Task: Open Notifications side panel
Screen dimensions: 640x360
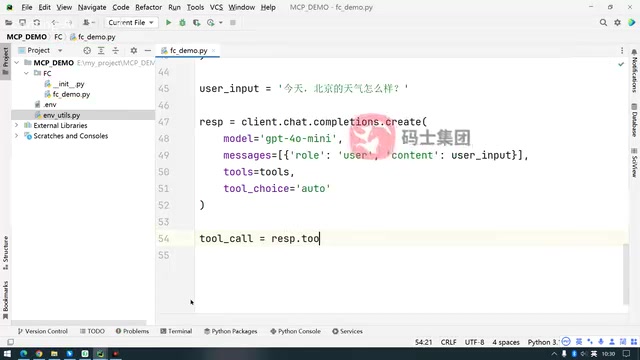Action: (634, 71)
